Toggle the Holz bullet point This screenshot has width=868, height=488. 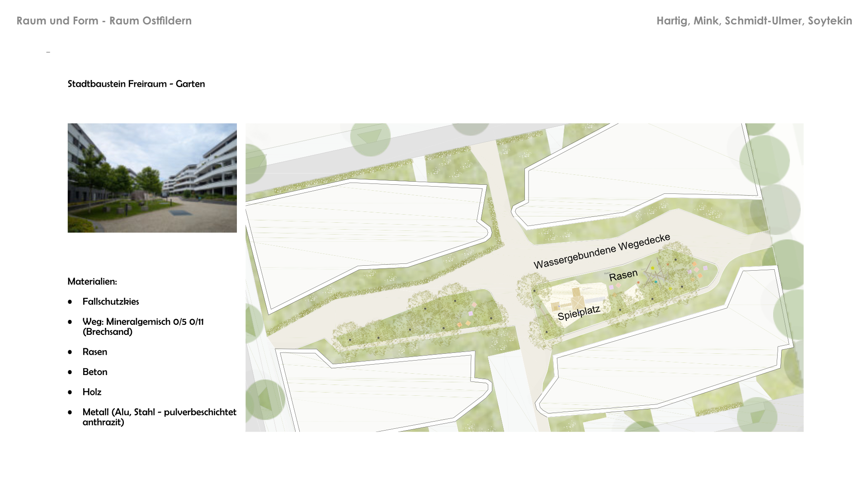[92, 392]
